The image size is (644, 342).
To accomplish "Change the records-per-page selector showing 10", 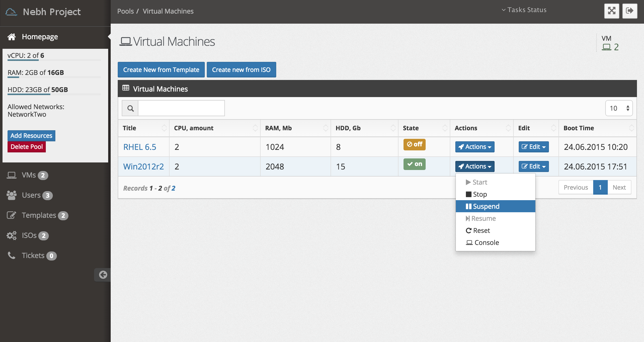I will point(619,108).
